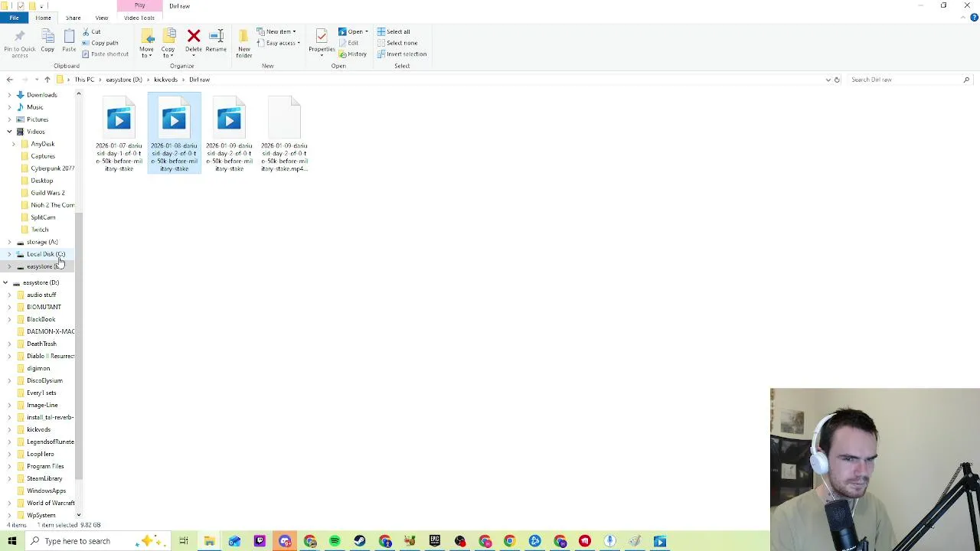The height and width of the screenshot is (551, 980).
Task: Open the Copy to dropdown
Action: (x=168, y=44)
